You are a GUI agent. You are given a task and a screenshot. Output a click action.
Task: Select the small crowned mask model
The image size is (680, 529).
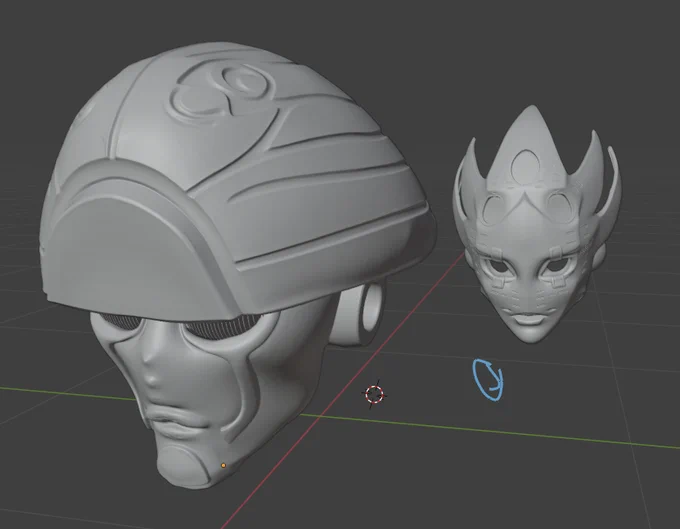(x=537, y=225)
